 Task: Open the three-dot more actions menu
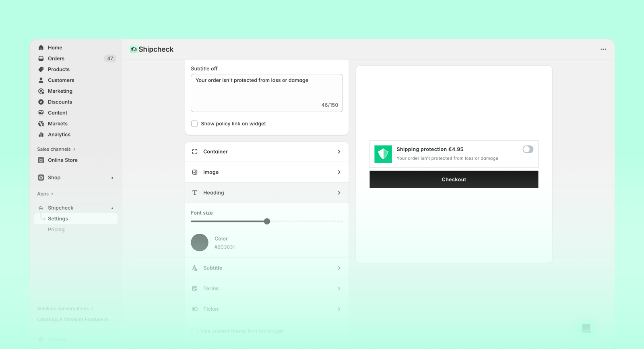tap(603, 49)
